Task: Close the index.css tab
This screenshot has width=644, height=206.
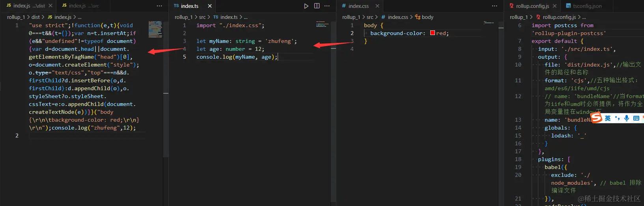Action: point(377,6)
